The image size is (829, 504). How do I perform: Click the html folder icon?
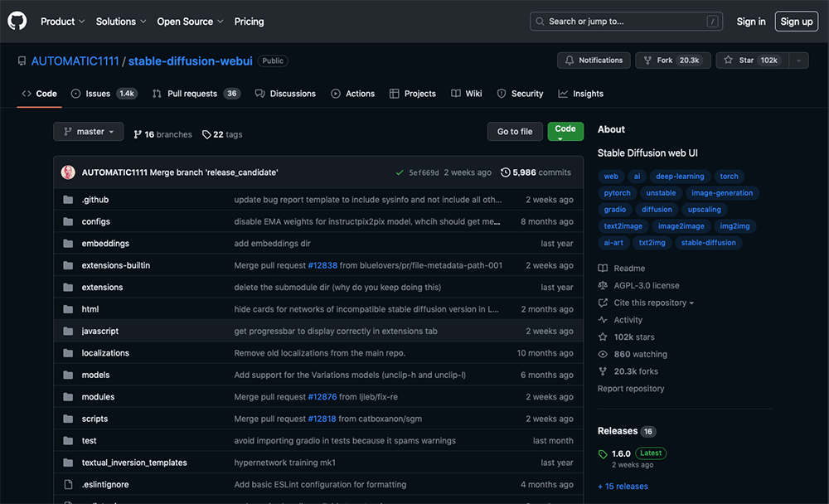[68, 309]
